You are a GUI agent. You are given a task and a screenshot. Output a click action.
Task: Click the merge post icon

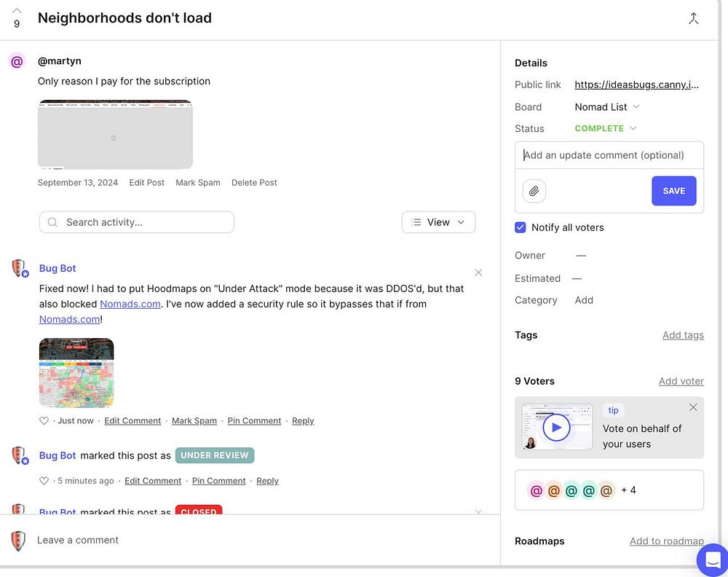693,19
